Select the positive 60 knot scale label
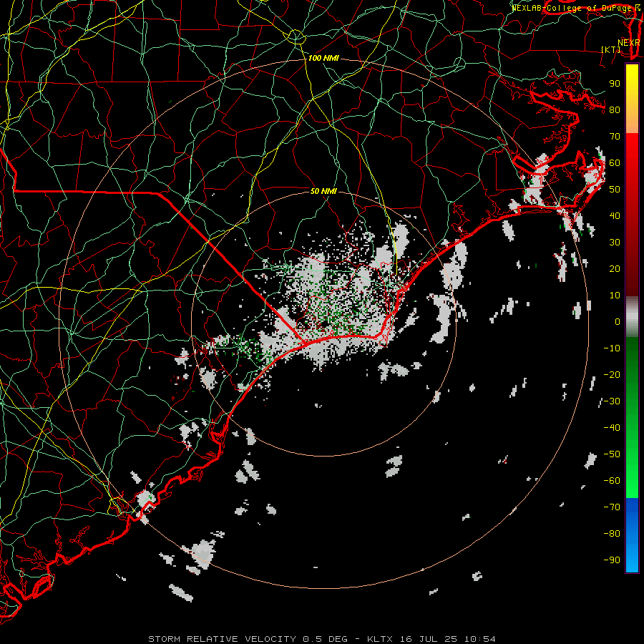This screenshot has width=644, height=644. click(x=615, y=163)
